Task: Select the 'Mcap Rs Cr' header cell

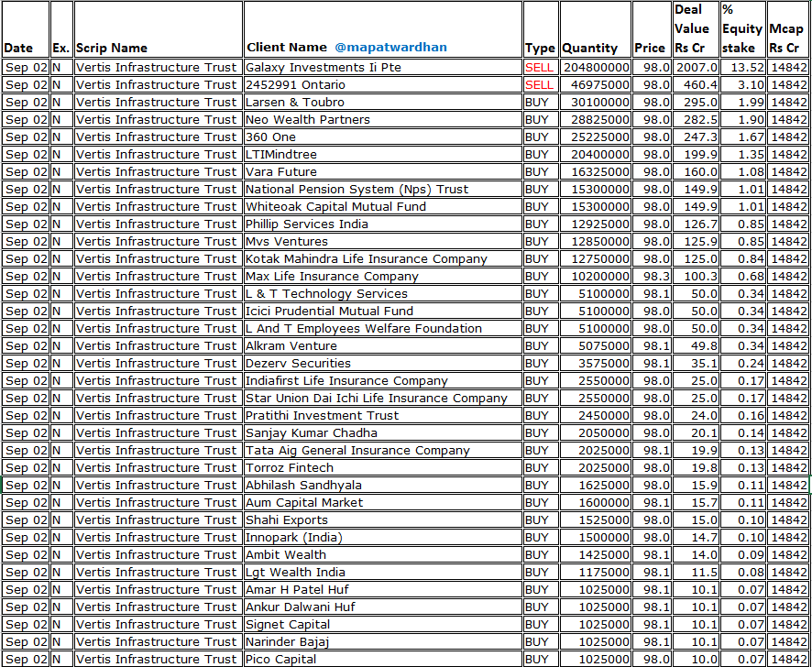Action: coord(787,29)
